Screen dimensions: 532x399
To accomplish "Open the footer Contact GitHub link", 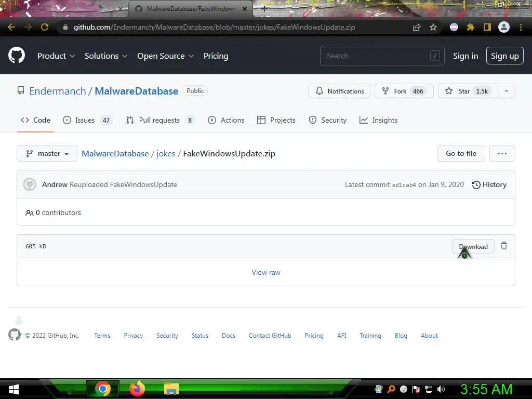I will pyautogui.click(x=270, y=335).
